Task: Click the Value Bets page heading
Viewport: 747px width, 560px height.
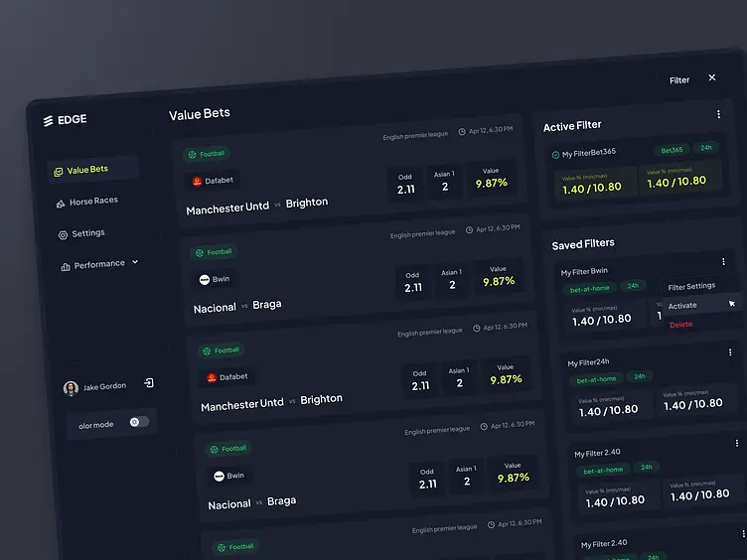Action: click(x=199, y=114)
